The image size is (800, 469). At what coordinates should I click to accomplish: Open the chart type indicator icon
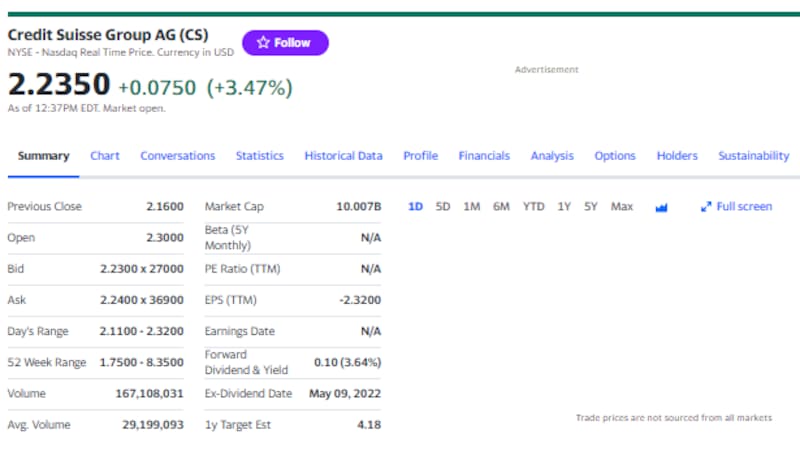pyautogui.click(x=660, y=207)
